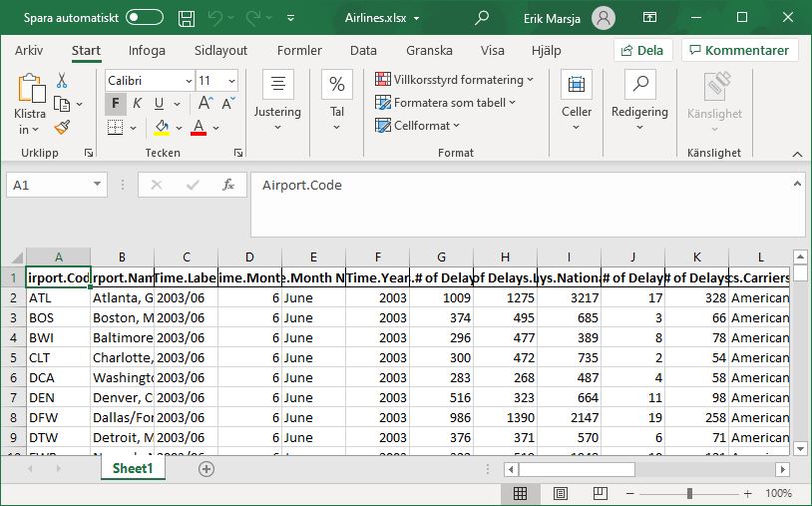
Task: Select the Format Painter brush icon
Action: (x=62, y=127)
